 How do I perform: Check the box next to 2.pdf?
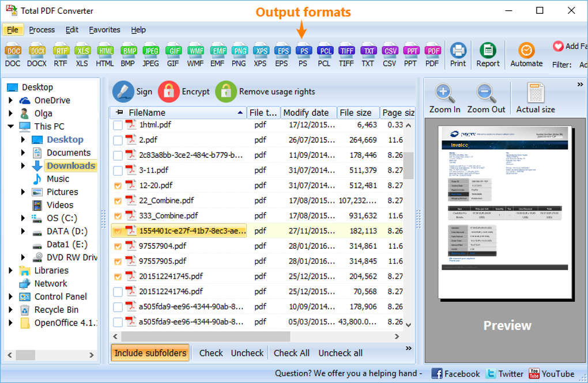115,139
